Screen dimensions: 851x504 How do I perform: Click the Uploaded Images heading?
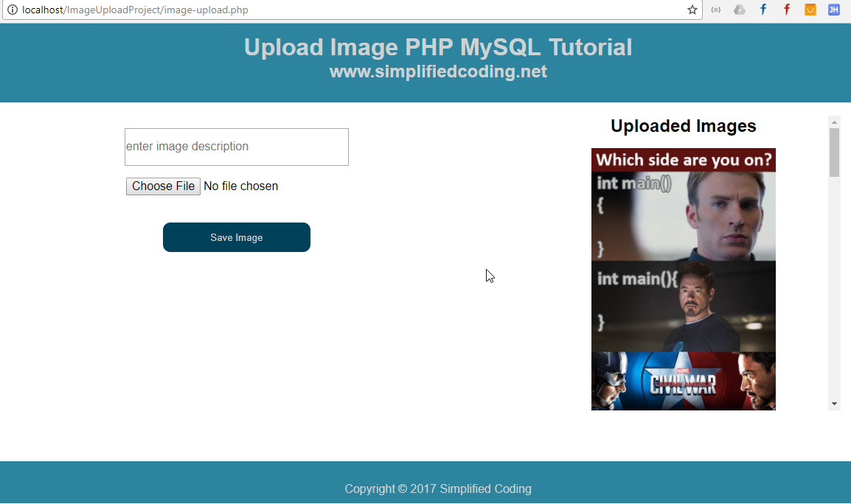coord(683,126)
